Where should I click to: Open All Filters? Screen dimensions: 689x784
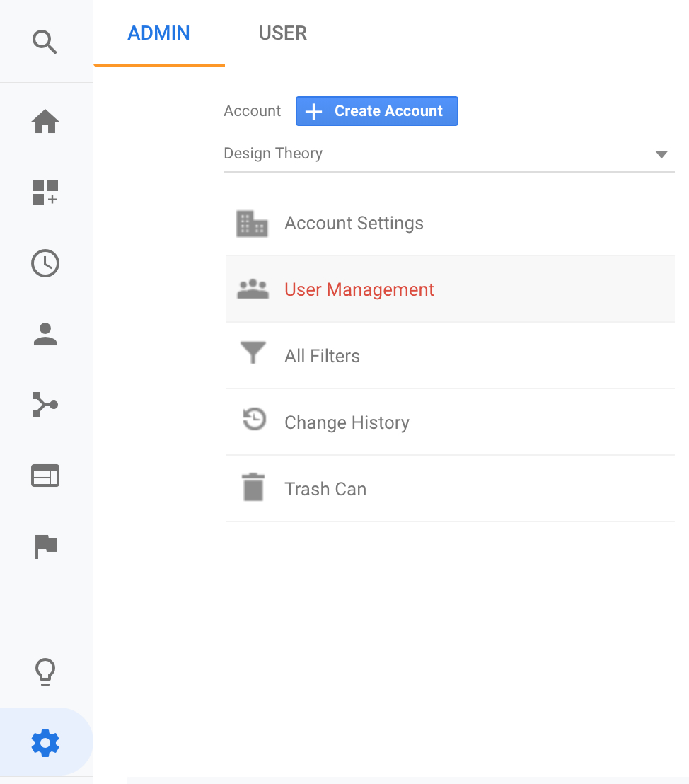pyautogui.click(x=451, y=355)
